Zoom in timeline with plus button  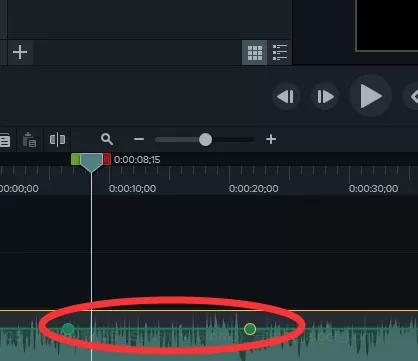coord(271,139)
